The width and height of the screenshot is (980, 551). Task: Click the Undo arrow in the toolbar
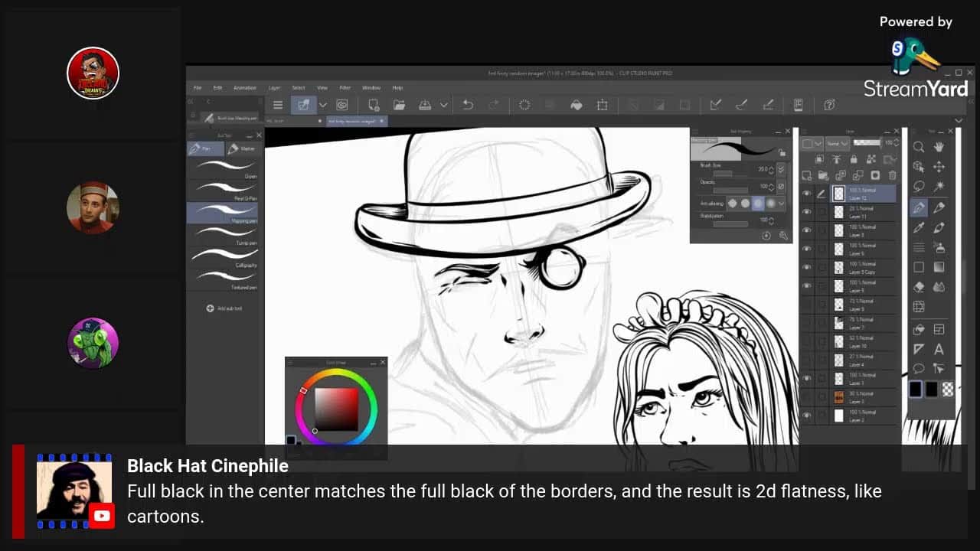[468, 105]
